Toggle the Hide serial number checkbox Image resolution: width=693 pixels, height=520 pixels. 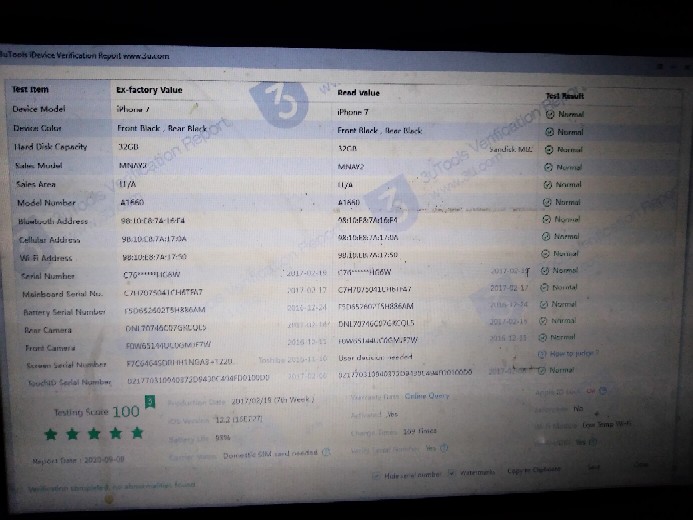377,475
